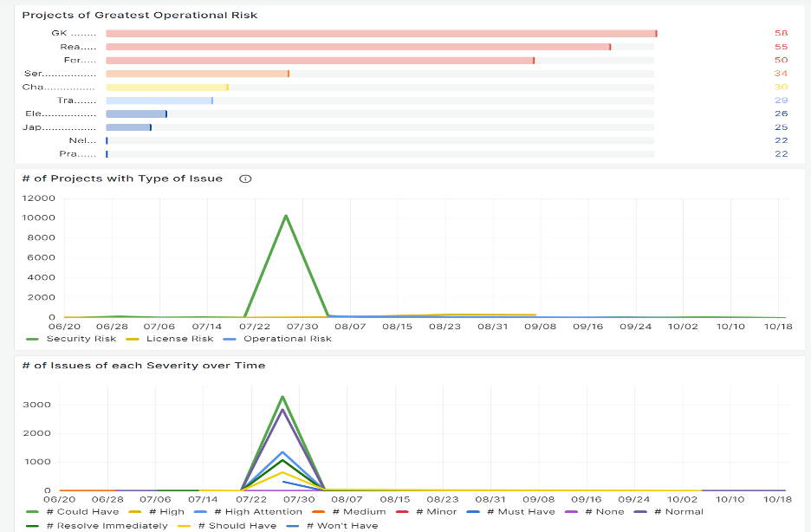Click the # Must Have legend color icon
The image size is (811, 532).
pyautogui.click(x=473, y=511)
